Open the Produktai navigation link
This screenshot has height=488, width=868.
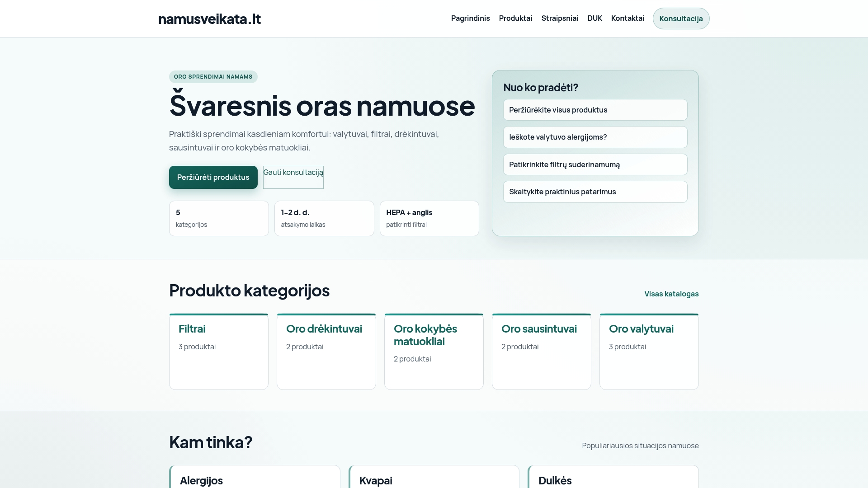pyautogui.click(x=515, y=19)
